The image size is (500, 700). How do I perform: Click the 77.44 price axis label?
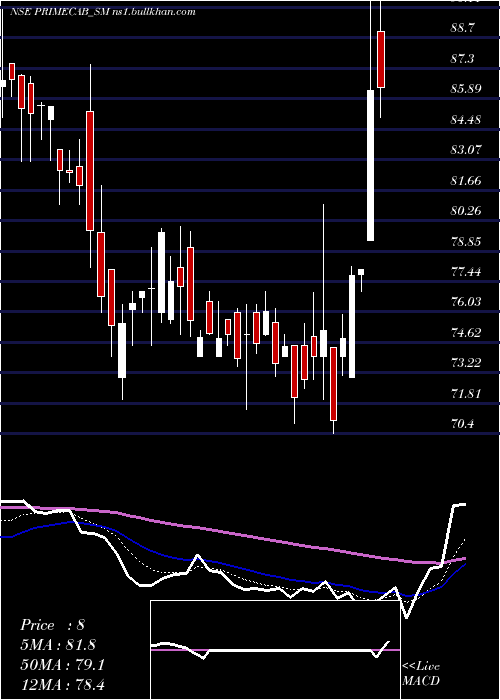[x=467, y=271]
